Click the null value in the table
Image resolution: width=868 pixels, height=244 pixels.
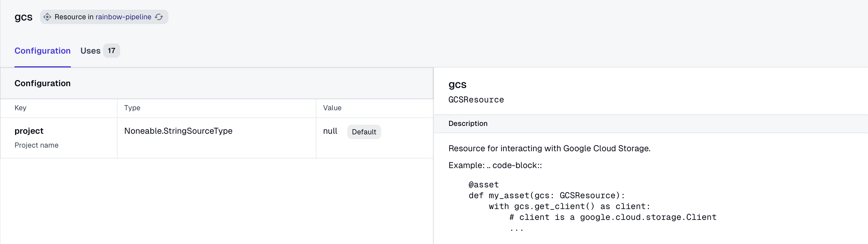(x=330, y=131)
